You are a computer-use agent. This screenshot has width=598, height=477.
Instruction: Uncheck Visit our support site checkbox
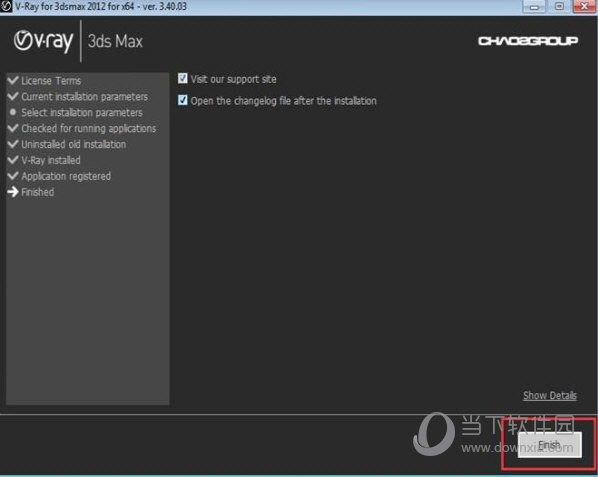[x=183, y=78]
